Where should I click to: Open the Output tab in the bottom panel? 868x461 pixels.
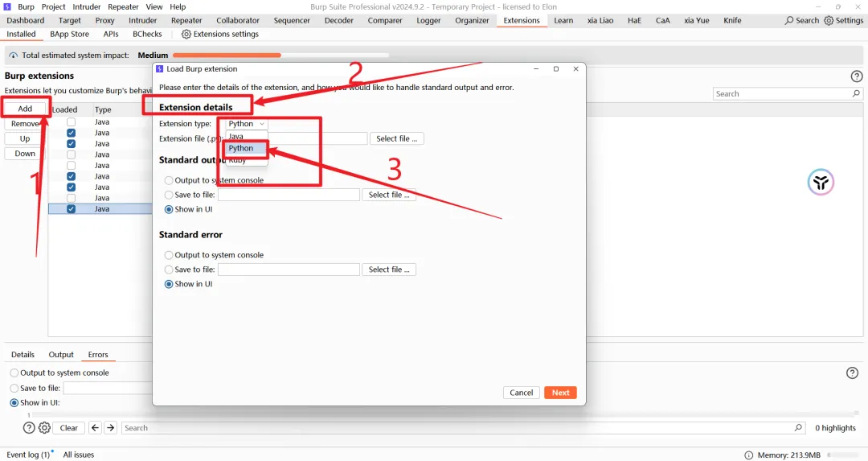(x=61, y=355)
